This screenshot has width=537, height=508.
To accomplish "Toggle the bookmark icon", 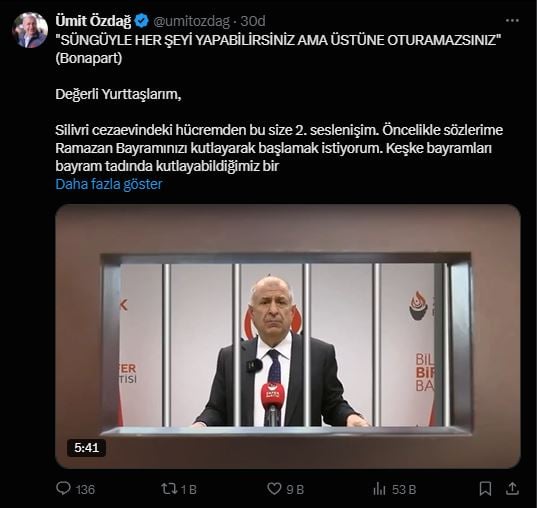I will [x=485, y=488].
